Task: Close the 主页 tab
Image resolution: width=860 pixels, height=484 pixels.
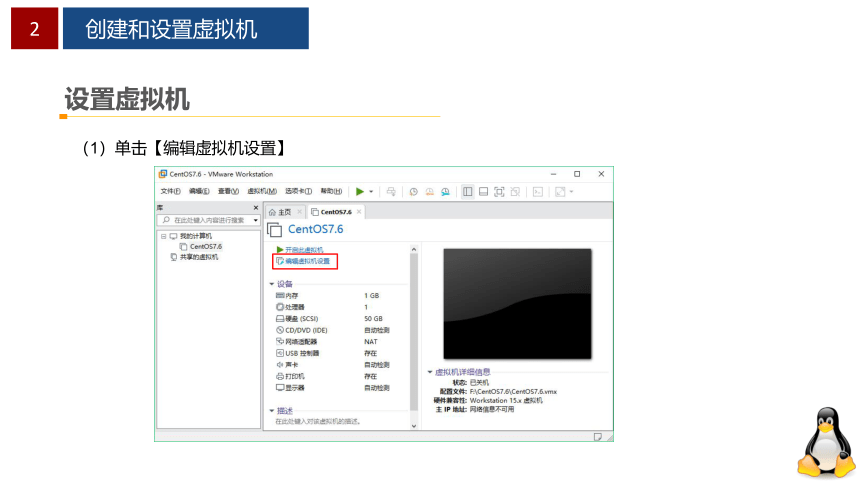Action: click(x=299, y=212)
